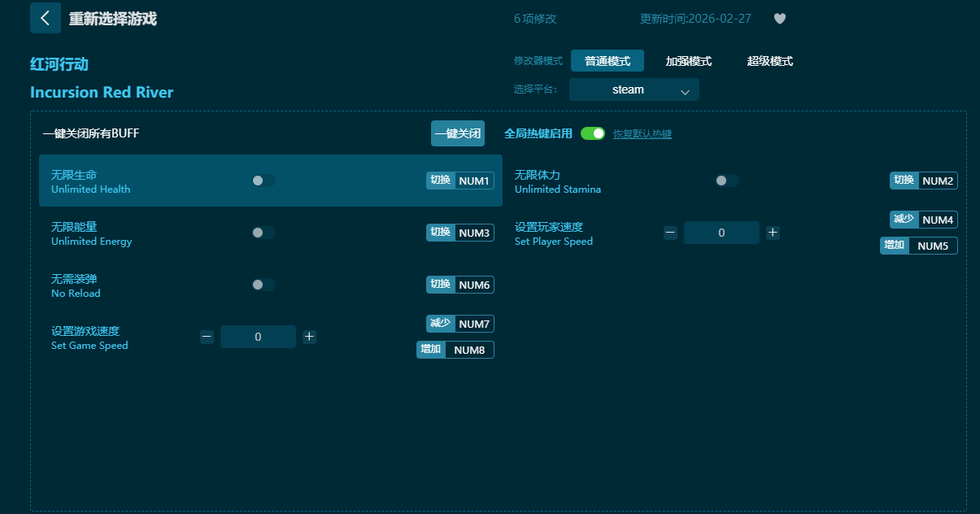The height and width of the screenshot is (514, 980).
Task: Click minus icon for Set Game Speed
Action: point(207,337)
